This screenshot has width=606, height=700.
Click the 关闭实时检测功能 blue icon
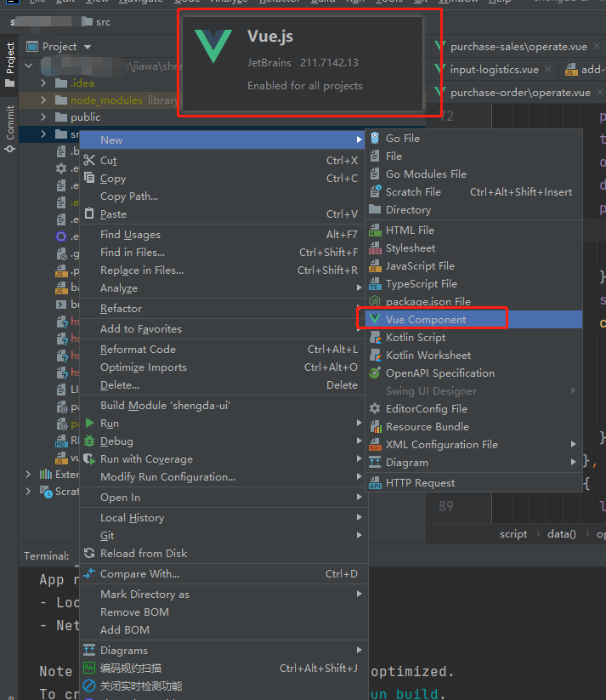[89, 686]
